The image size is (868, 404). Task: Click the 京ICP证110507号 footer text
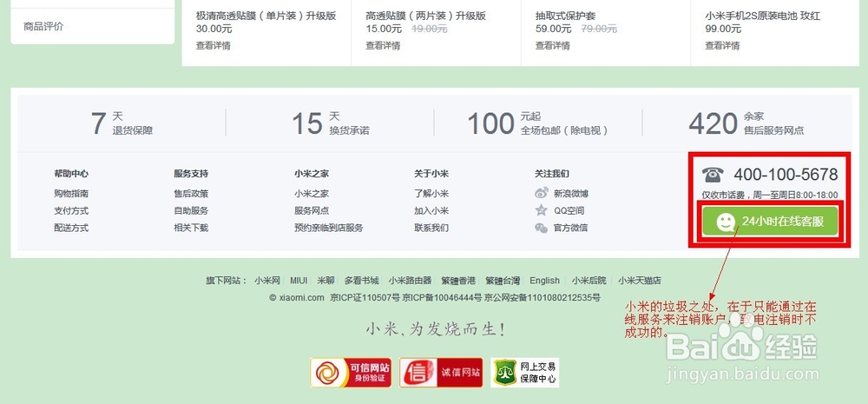tap(365, 298)
